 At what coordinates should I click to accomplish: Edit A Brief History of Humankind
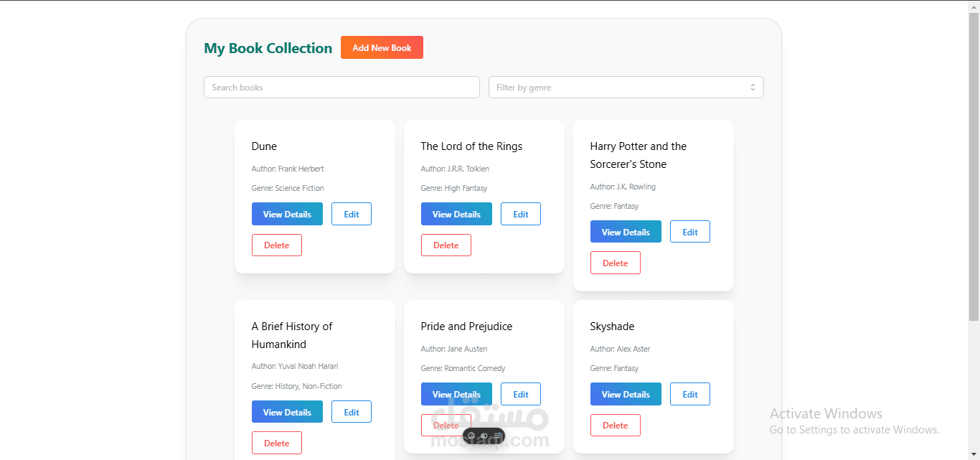coord(352,412)
